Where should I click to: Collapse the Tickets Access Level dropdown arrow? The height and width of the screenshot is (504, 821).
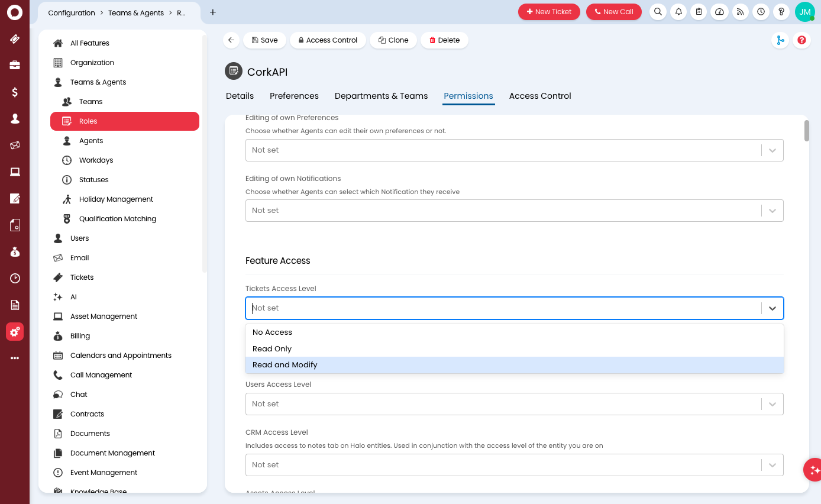pos(772,308)
